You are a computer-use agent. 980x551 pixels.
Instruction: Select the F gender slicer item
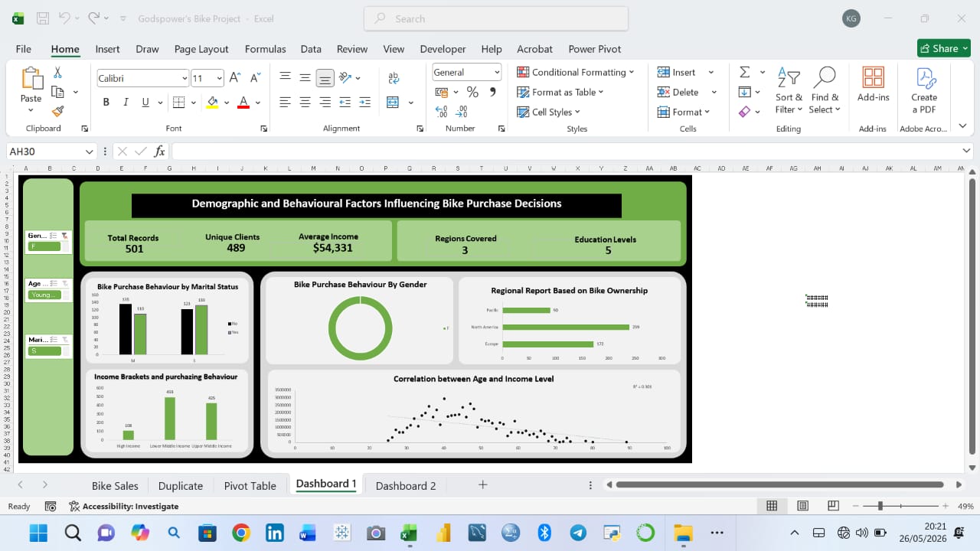tap(44, 246)
